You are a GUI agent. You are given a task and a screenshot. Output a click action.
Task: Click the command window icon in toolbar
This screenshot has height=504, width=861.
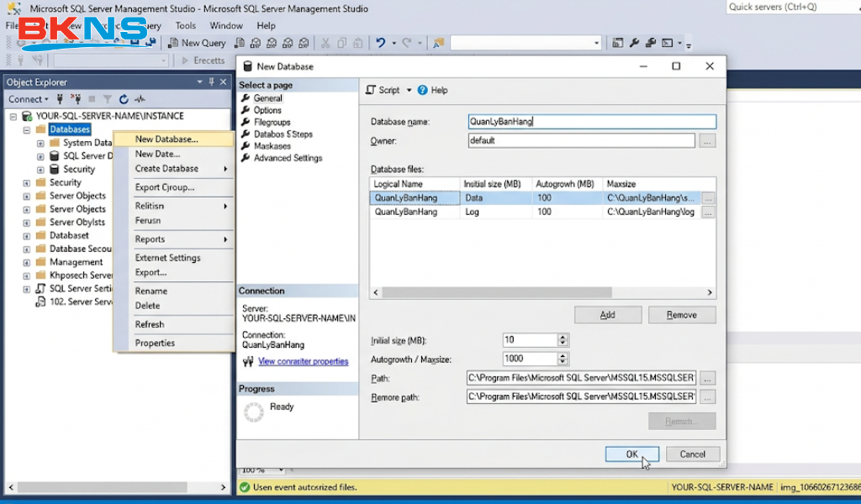667,43
